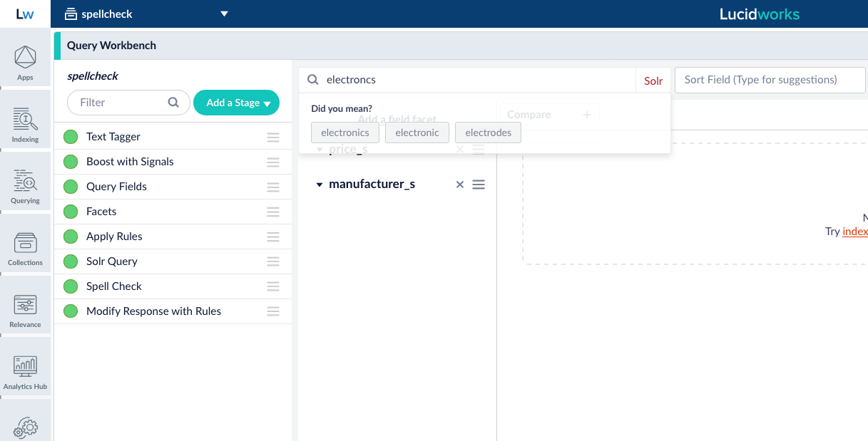
Task: Click the drag handle for Solr Query
Action: tap(273, 261)
